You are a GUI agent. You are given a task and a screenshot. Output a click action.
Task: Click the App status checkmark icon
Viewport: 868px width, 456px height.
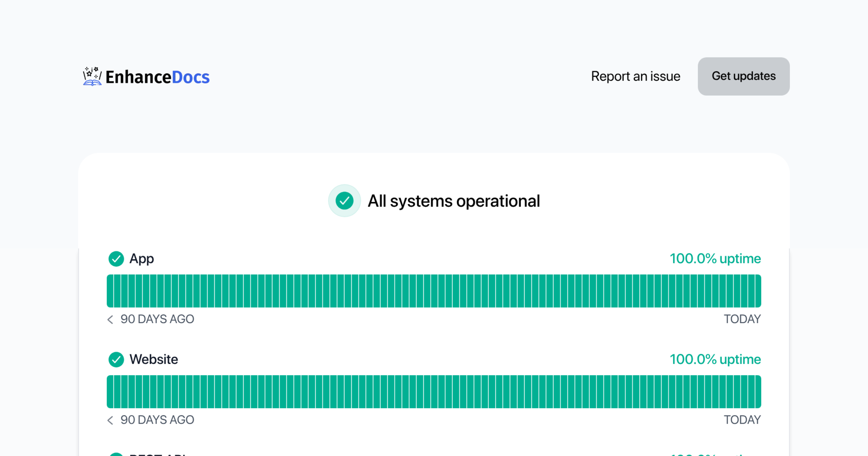pos(116,259)
